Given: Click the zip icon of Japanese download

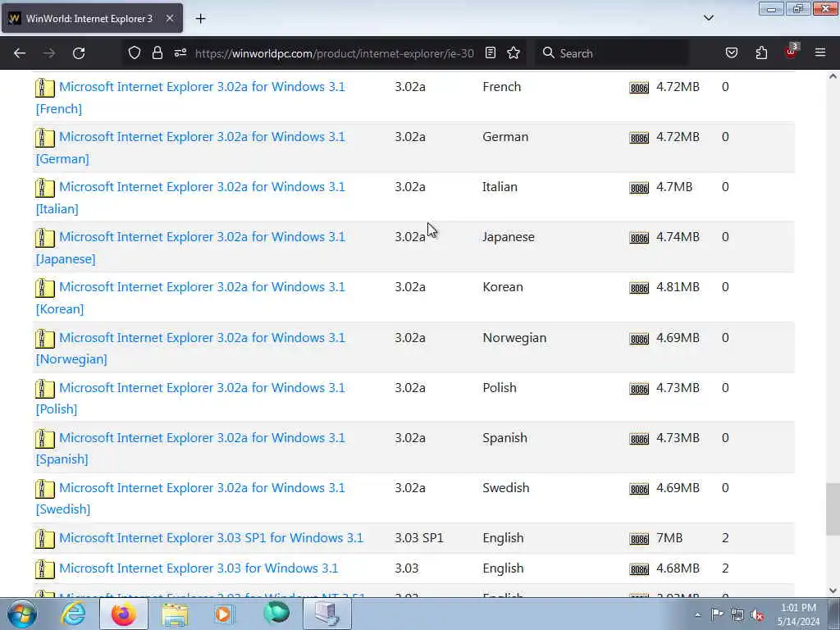Looking at the screenshot, I should (45, 238).
